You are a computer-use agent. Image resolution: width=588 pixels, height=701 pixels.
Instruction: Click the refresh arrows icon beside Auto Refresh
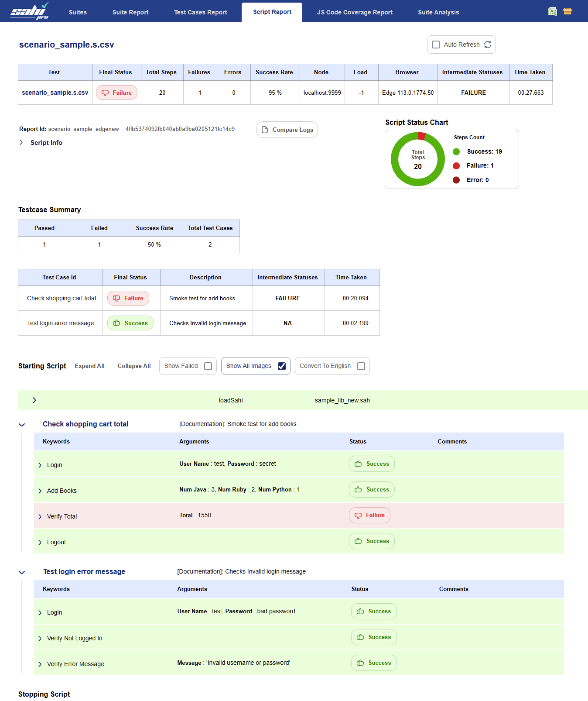click(x=488, y=45)
